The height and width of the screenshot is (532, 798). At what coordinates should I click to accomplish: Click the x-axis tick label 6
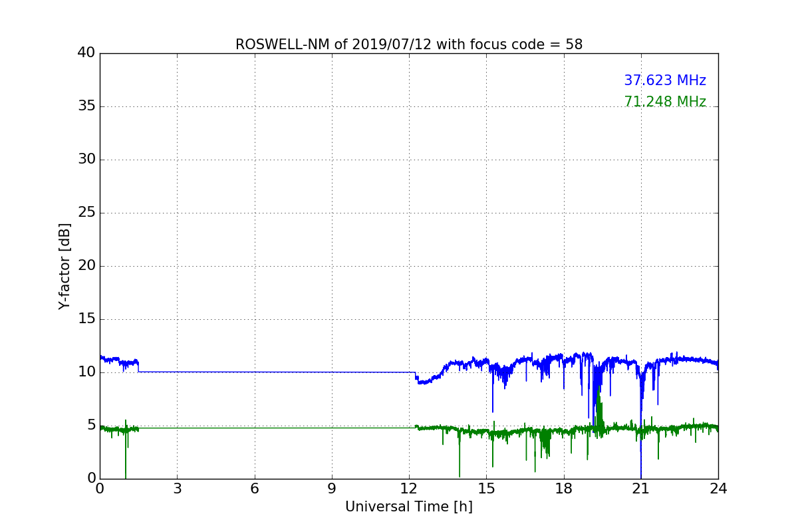pos(255,488)
